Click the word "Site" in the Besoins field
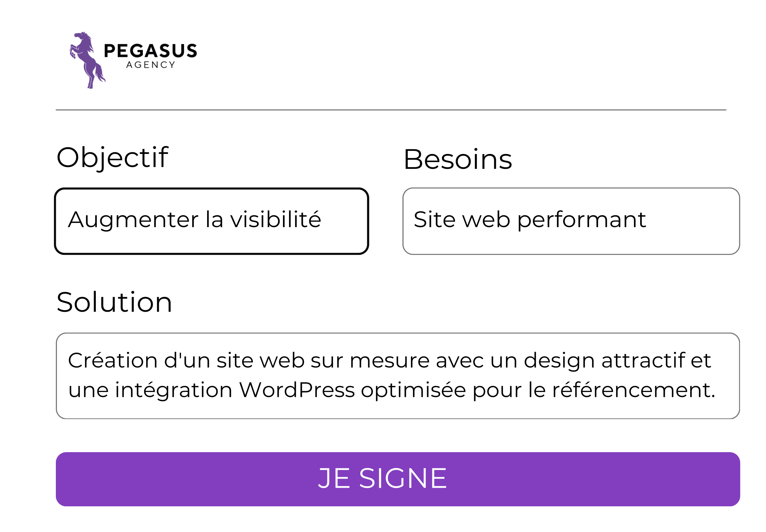The height and width of the screenshot is (532, 766). tap(435, 219)
